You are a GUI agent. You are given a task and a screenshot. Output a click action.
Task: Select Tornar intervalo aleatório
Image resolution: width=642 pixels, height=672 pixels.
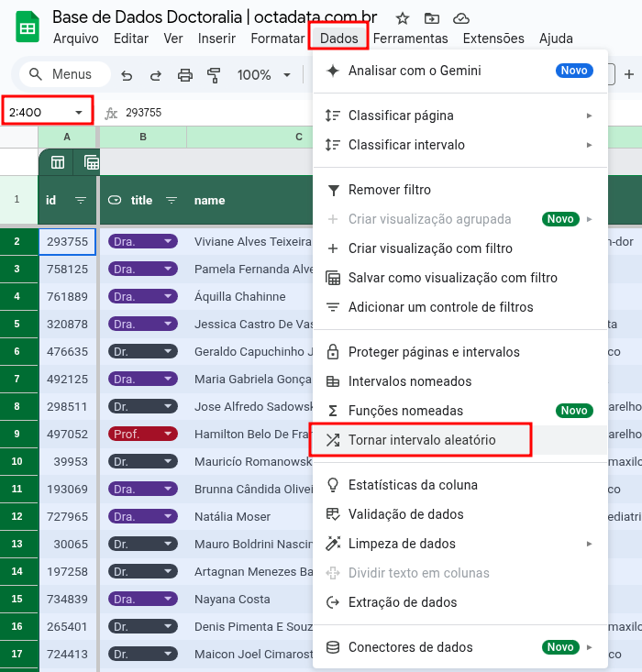tap(460, 440)
